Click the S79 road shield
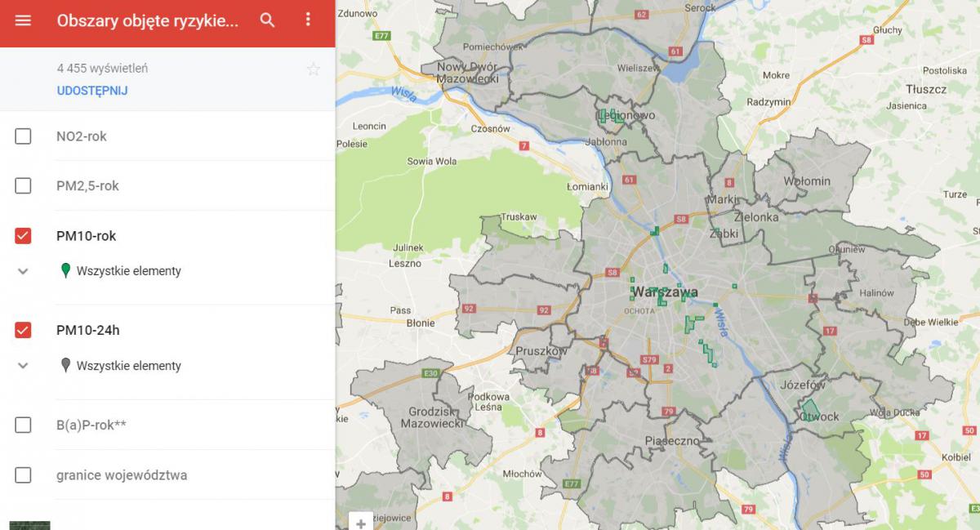 (x=649, y=359)
